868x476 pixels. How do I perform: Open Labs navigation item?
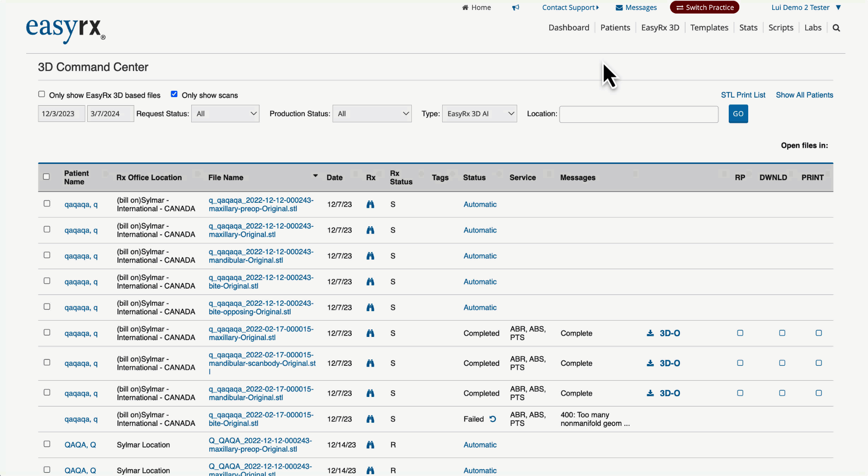(813, 28)
